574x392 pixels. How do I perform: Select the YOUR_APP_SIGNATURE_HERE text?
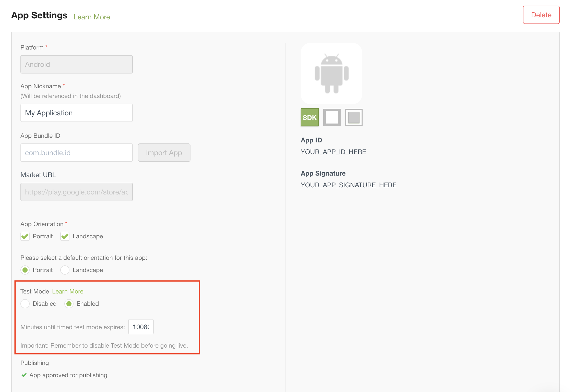click(x=349, y=185)
